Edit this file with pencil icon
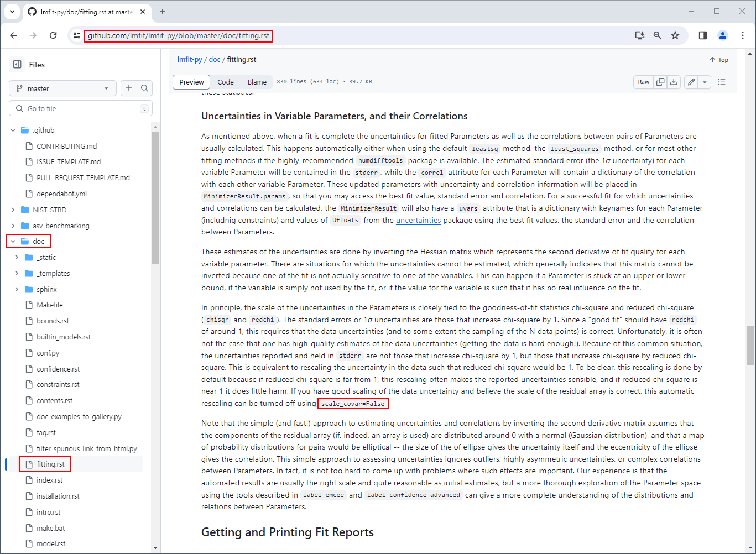 (x=691, y=82)
